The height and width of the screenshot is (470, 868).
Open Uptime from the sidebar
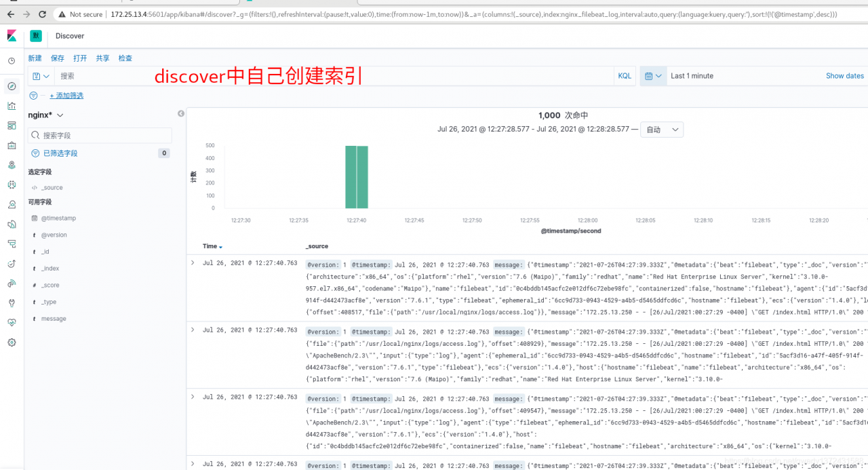coord(12,263)
